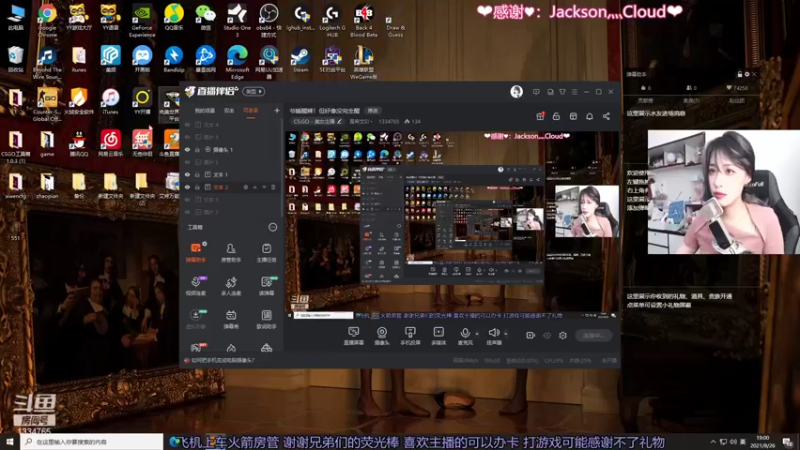Click the record video icon
Image resolution: width=800 pixels, height=450 pixels.
pos(531,335)
